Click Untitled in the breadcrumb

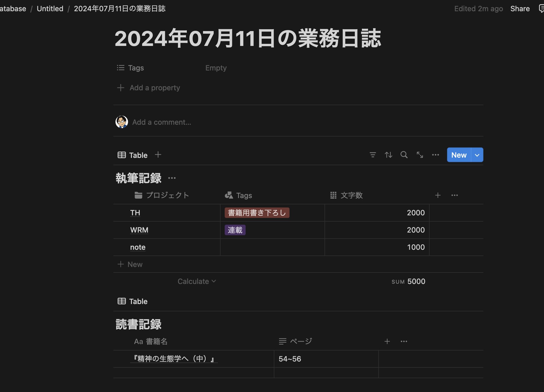50,8
